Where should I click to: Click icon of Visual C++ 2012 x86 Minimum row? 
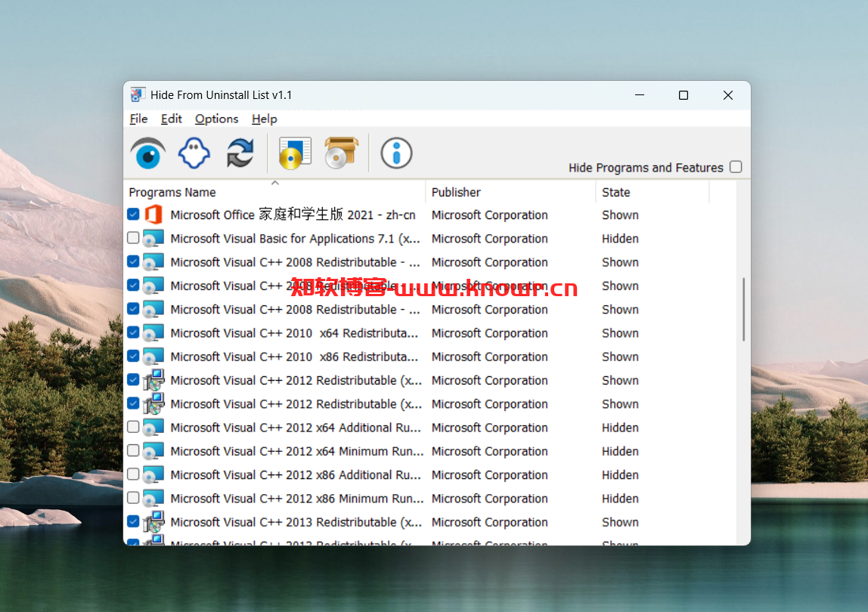click(x=153, y=499)
